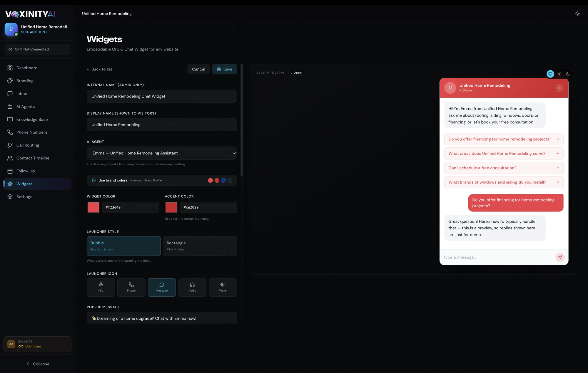
Task: Click the balance infinity icon
Action: pos(11,344)
